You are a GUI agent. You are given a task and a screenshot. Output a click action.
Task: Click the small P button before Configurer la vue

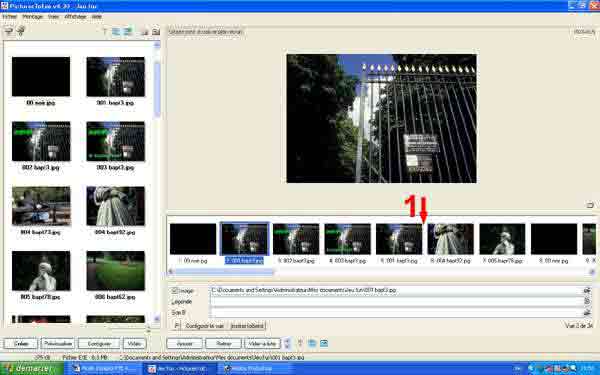coord(176,326)
